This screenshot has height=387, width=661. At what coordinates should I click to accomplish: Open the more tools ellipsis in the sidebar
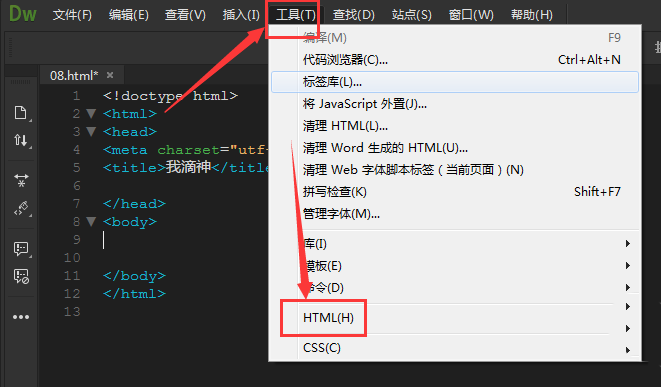[21, 317]
